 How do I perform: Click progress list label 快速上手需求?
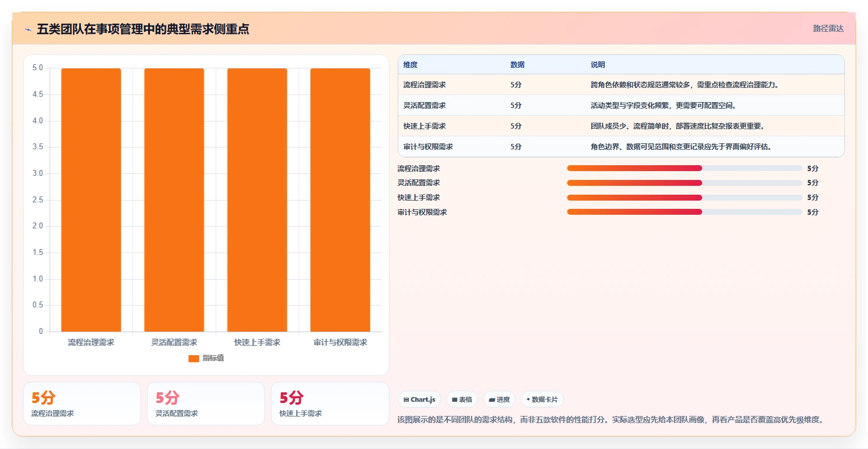pyautogui.click(x=419, y=198)
